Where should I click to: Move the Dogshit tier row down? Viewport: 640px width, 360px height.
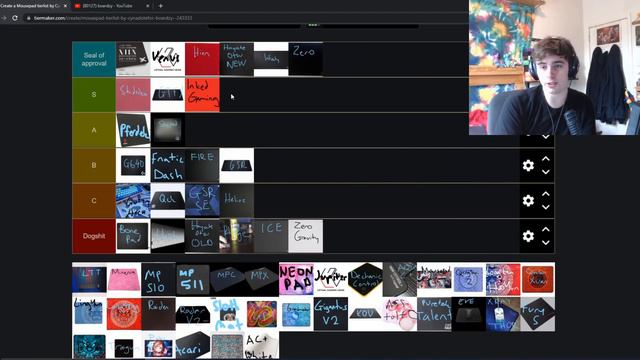click(546, 242)
